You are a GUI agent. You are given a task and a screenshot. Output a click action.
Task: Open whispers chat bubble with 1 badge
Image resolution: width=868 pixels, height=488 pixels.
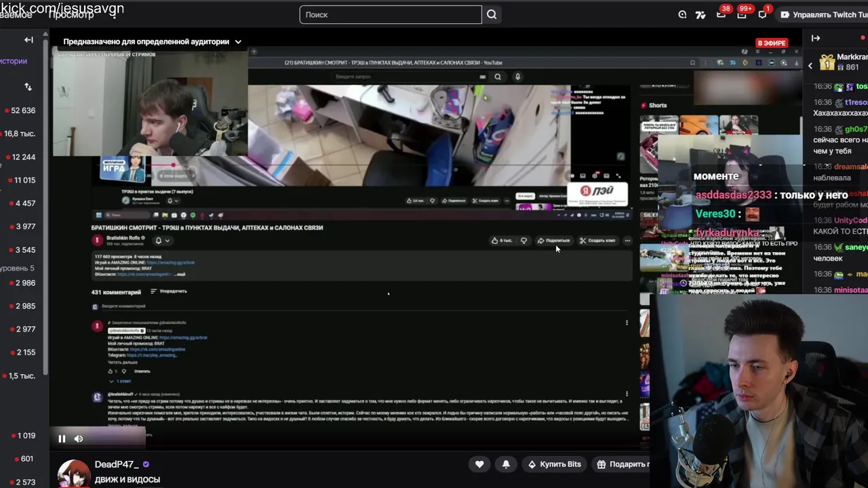pyautogui.click(x=762, y=14)
